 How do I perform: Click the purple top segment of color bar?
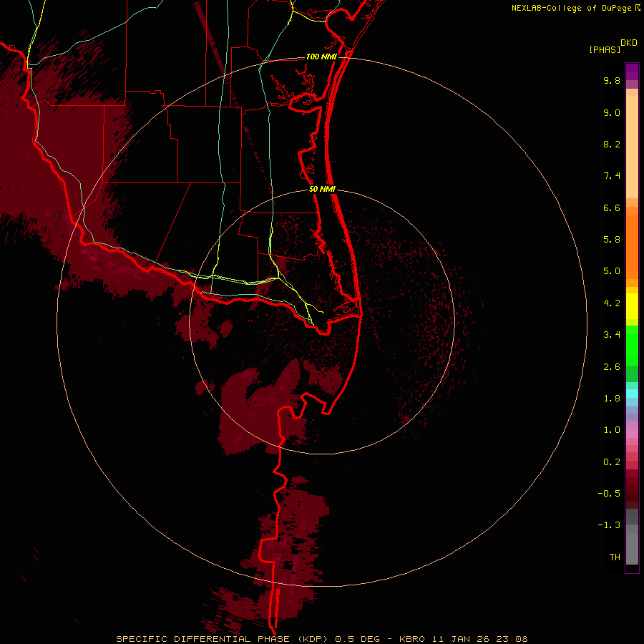pos(632,72)
